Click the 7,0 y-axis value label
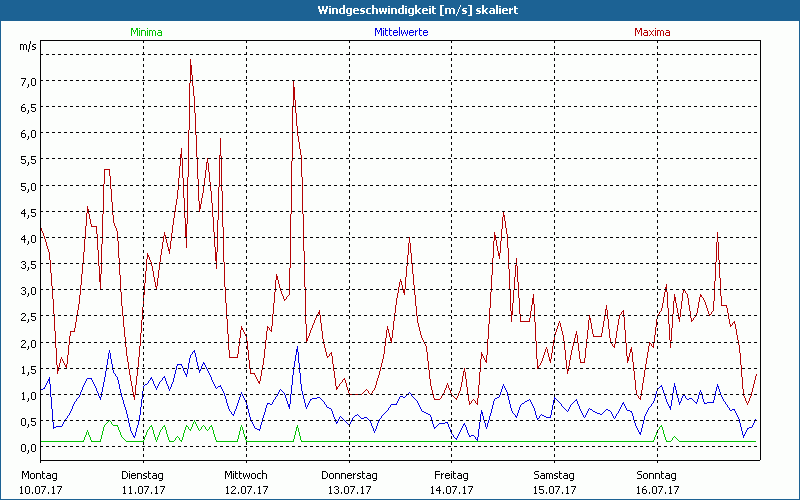The image size is (800, 500). [x=28, y=81]
